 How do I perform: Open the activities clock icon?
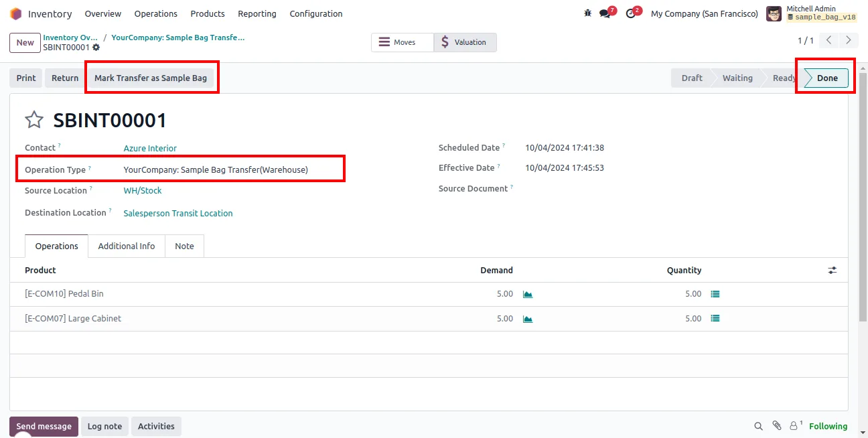(630, 13)
